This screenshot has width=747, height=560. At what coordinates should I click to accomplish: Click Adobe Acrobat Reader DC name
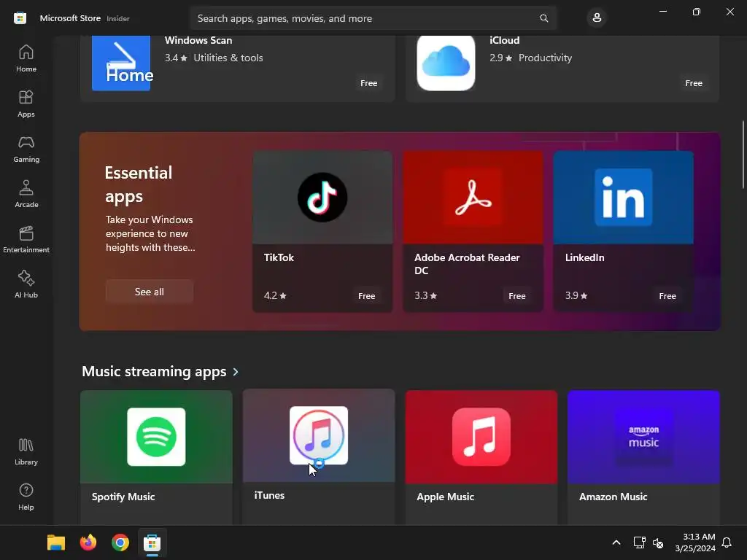point(467,264)
